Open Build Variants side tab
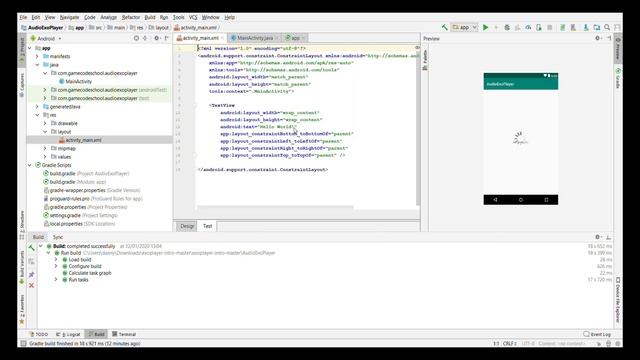 22,267
